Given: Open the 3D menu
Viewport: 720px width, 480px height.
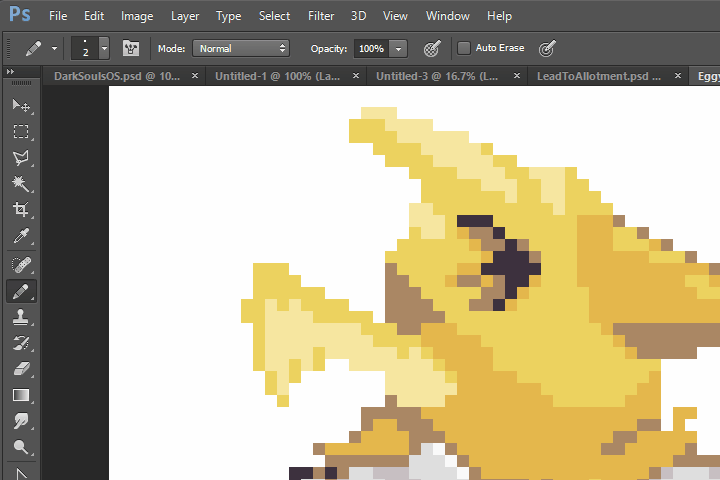Looking at the screenshot, I should click(x=359, y=16).
